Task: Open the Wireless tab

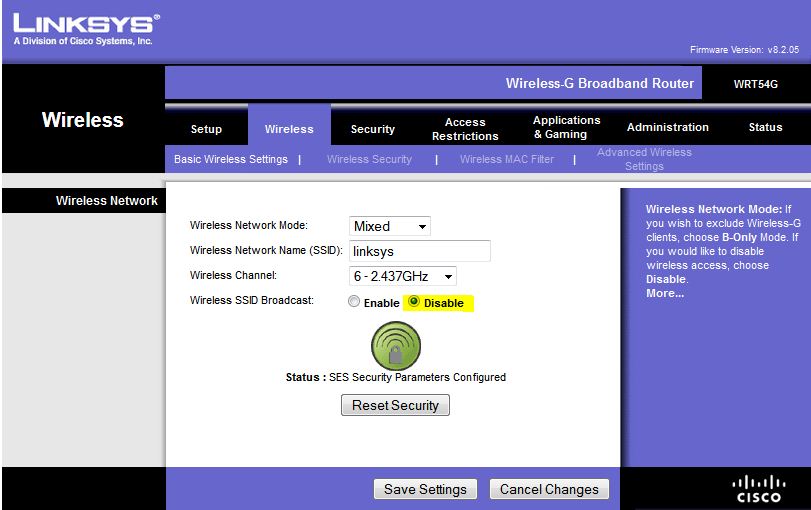Action: click(x=289, y=129)
